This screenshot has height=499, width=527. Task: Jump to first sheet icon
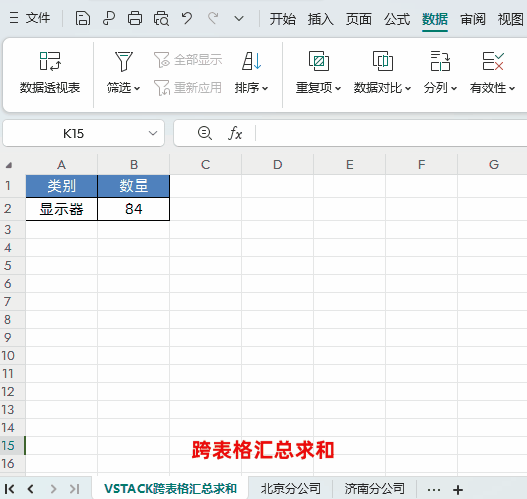pos(9,489)
